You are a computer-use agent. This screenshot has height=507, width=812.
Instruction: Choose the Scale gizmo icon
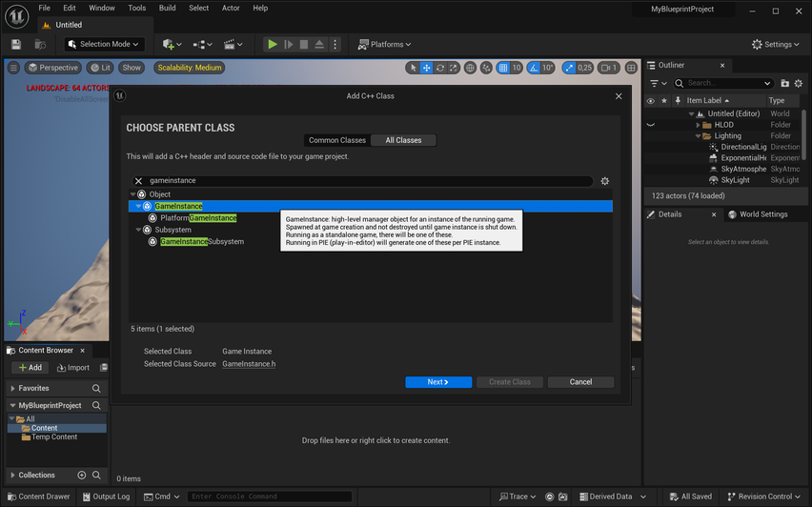pos(453,68)
